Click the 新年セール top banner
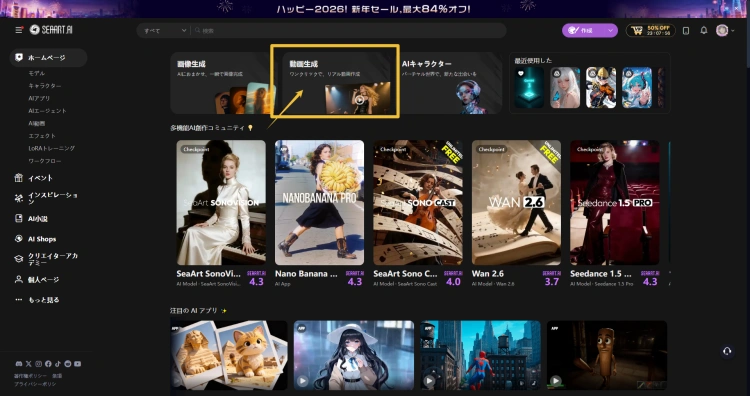Viewport: 750px width, 396px height. point(375,9)
